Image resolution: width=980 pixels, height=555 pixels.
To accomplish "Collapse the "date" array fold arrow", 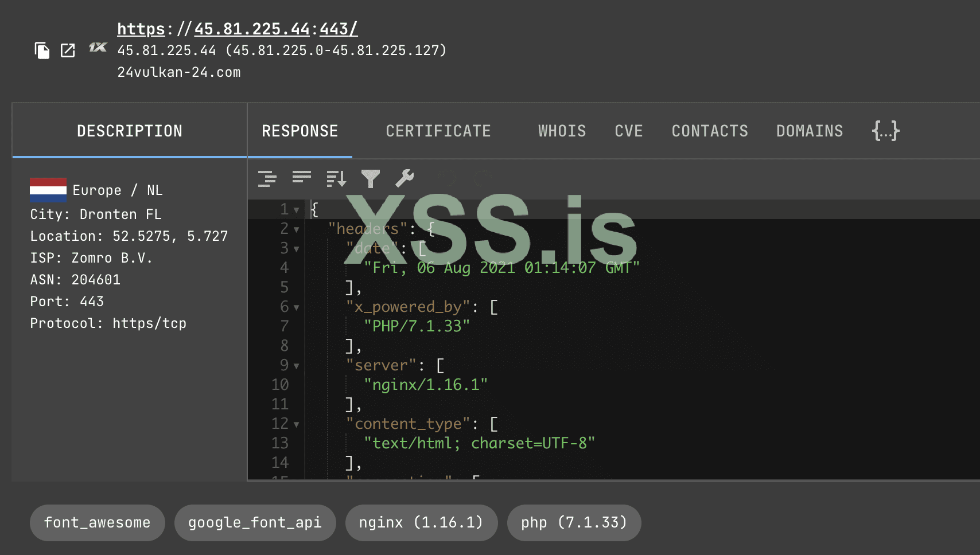I will pyautogui.click(x=296, y=249).
